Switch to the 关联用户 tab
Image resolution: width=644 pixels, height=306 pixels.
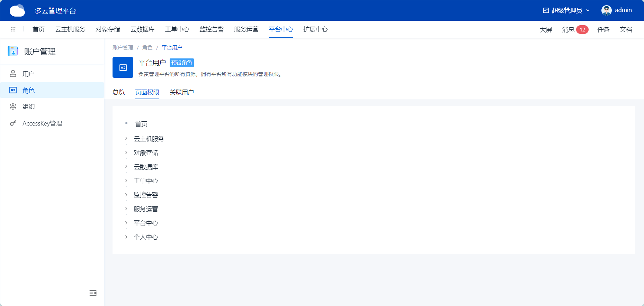[181, 92]
